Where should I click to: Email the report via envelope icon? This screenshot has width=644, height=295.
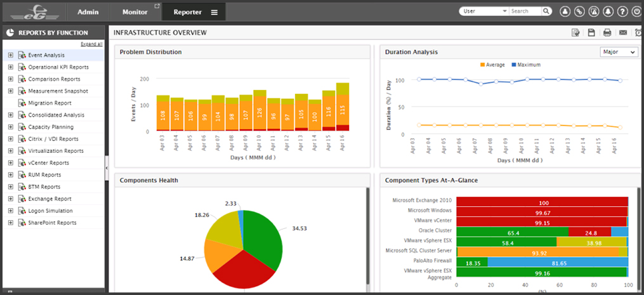(x=623, y=33)
